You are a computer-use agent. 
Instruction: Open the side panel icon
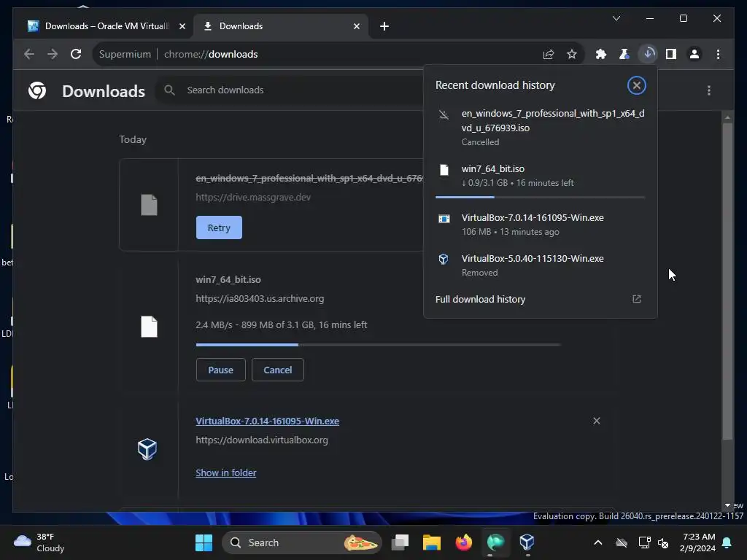tap(671, 54)
